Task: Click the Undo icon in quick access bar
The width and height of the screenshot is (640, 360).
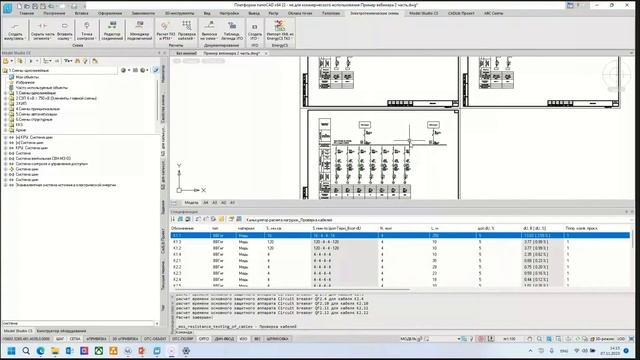Action: click(x=51, y=6)
